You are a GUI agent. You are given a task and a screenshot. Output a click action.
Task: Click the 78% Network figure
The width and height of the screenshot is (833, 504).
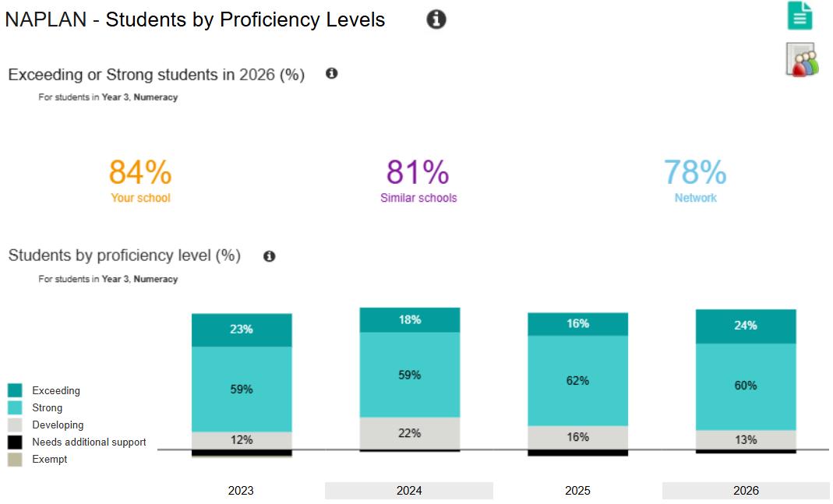point(695,172)
